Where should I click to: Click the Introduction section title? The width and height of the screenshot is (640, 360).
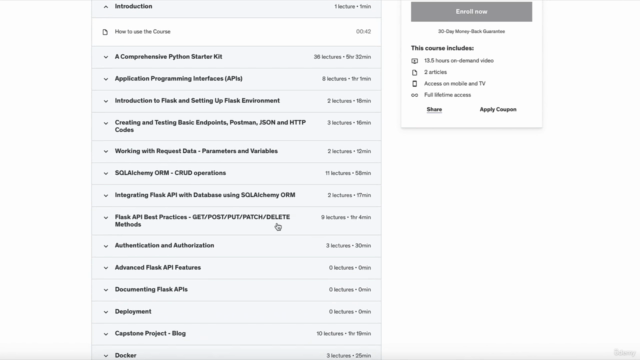tap(133, 6)
